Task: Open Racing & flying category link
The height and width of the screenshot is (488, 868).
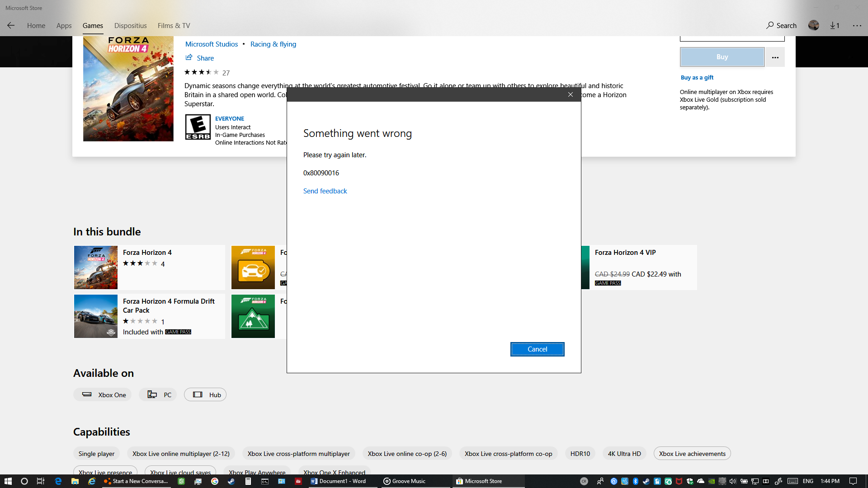Action: [x=274, y=44]
